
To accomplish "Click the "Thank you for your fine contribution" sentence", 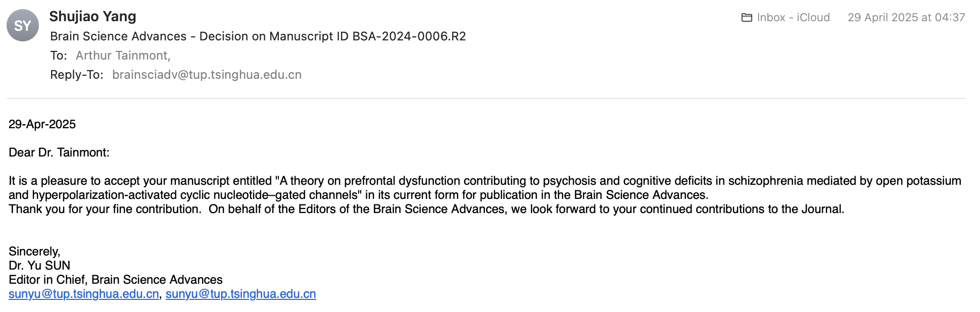I will pyautogui.click(x=105, y=209).
